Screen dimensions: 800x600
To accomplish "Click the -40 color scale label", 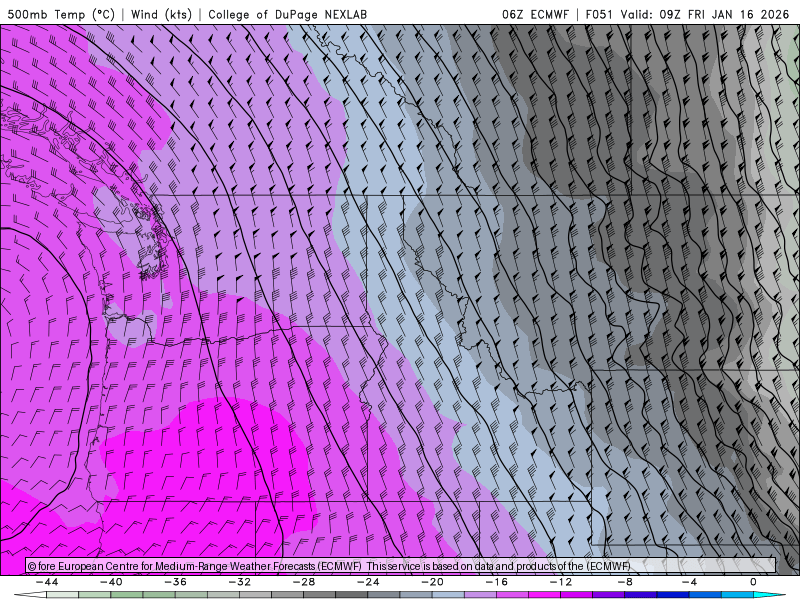I will coord(111,582).
